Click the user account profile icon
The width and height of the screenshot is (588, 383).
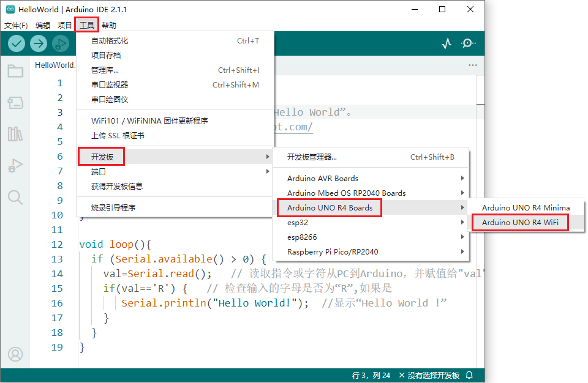[15, 354]
